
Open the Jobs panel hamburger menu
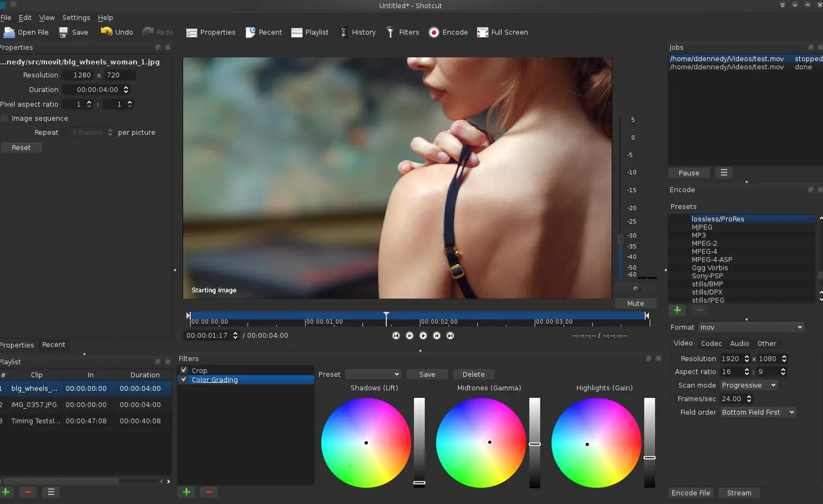[724, 173]
